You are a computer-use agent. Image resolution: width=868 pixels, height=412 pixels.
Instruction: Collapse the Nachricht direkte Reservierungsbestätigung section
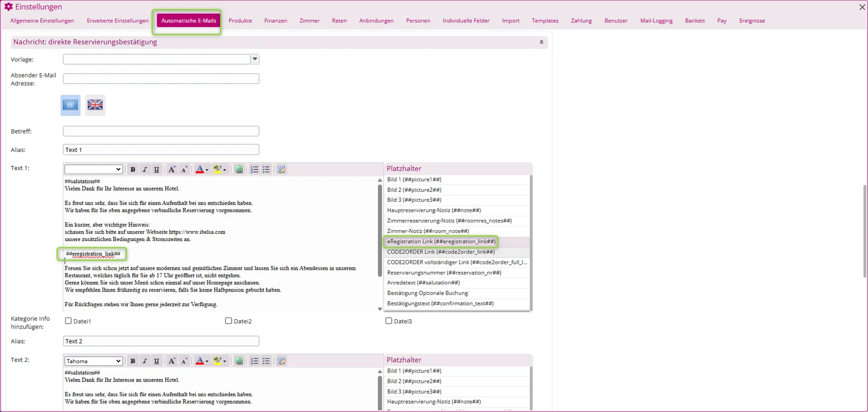[x=541, y=42]
